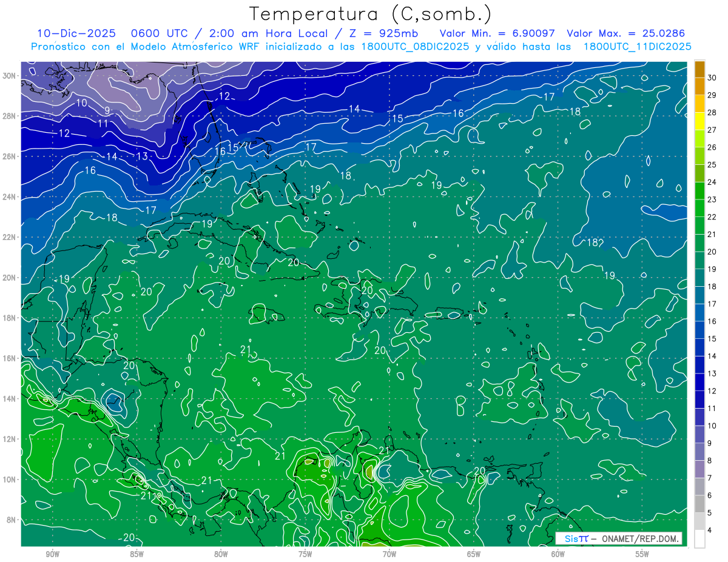Image resolution: width=728 pixels, height=562 pixels.
Task: Click the 26N latitude axis label
Action: 10,156
